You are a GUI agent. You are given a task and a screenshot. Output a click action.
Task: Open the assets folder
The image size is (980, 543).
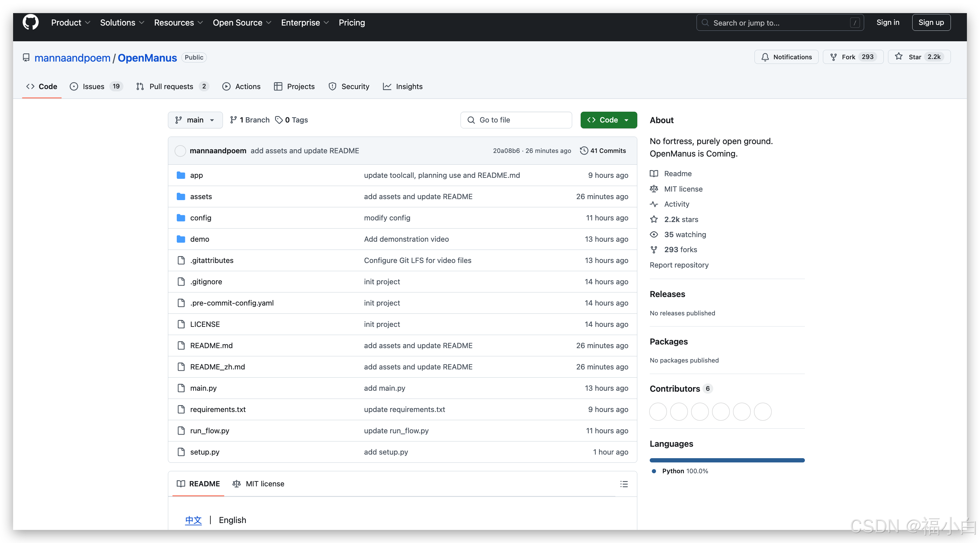coord(201,197)
